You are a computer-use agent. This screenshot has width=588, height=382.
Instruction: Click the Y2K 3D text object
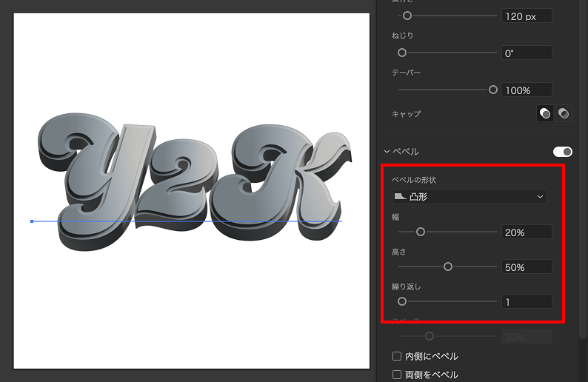click(193, 181)
